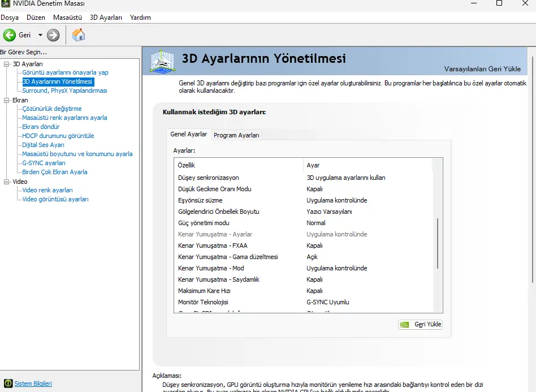Click the NVIDIA Denetim Masası title icon
536x392 pixels.
pyautogui.click(x=6, y=3)
